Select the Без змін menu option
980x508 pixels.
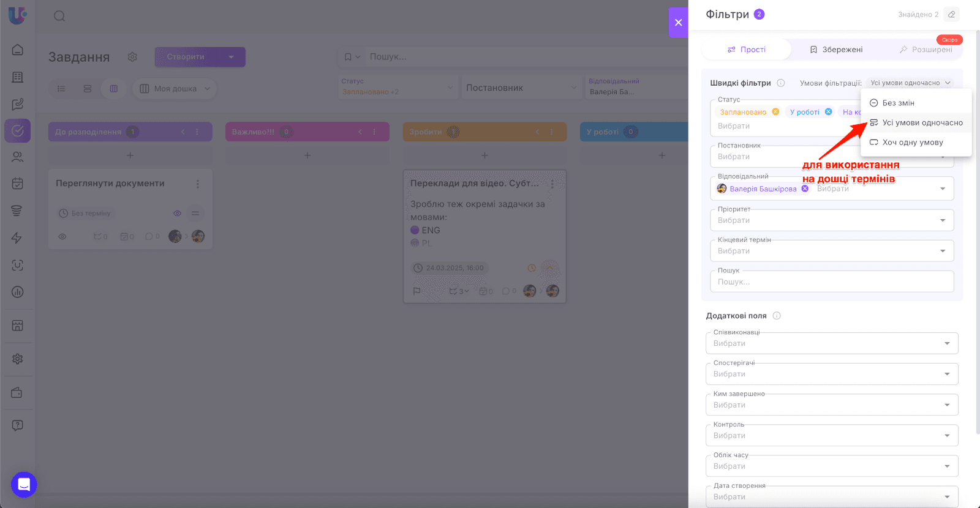click(916, 103)
